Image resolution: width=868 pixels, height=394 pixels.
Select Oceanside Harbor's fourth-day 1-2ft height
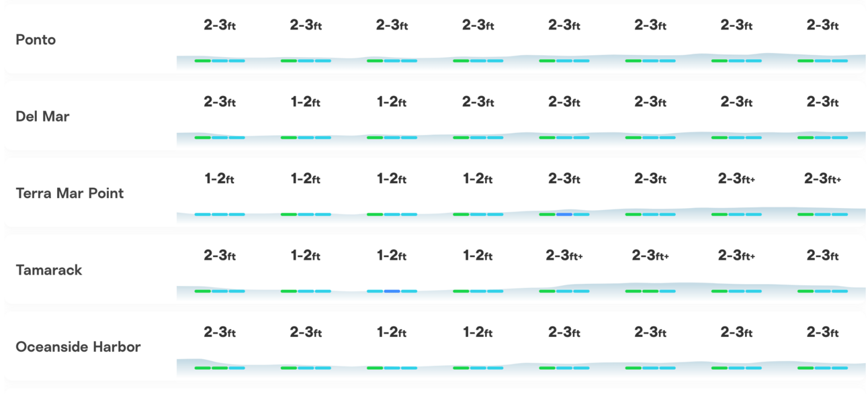(x=478, y=332)
